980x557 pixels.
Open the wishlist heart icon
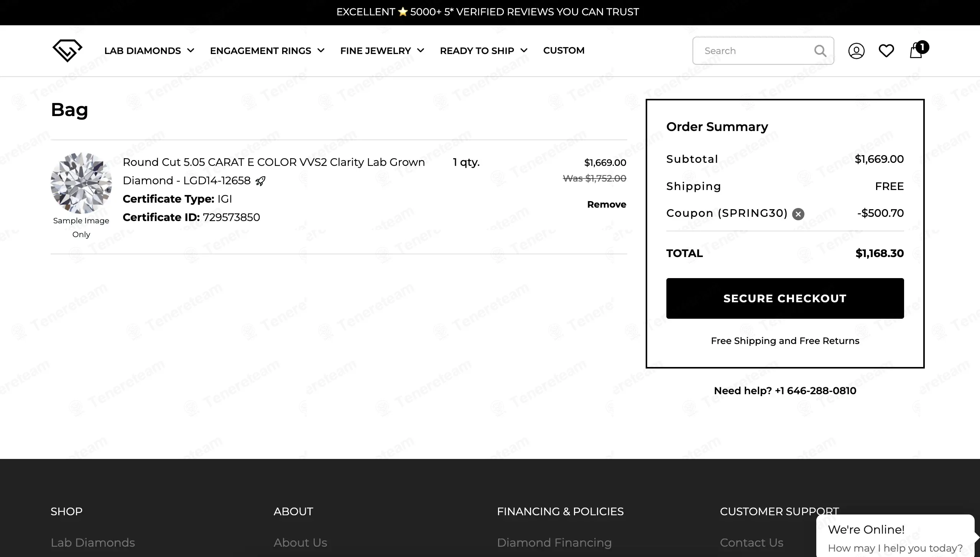[x=886, y=51]
